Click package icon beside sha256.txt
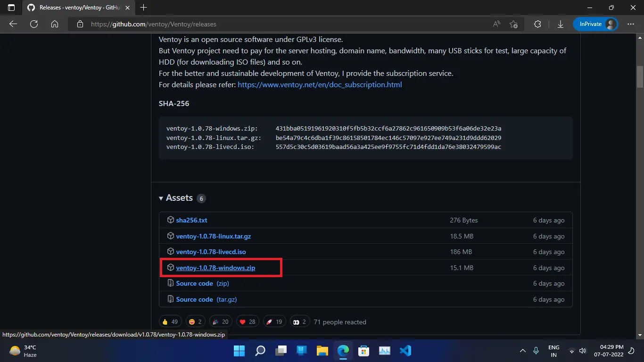This screenshot has height=362, width=644. 171,220
